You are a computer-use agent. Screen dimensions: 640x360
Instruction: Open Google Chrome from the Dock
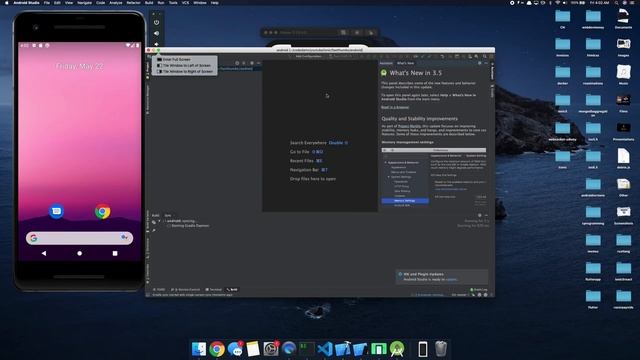click(x=217, y=349)
